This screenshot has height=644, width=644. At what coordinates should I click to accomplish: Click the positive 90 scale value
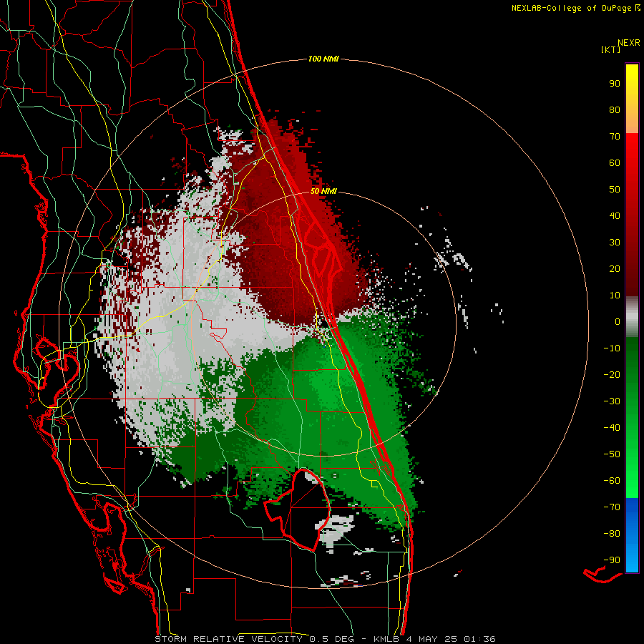click(x=615, y=84)
